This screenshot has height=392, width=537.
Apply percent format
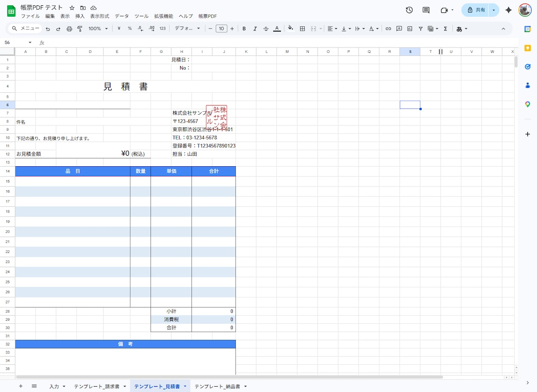pyautogui.click(x=130, y=29)
